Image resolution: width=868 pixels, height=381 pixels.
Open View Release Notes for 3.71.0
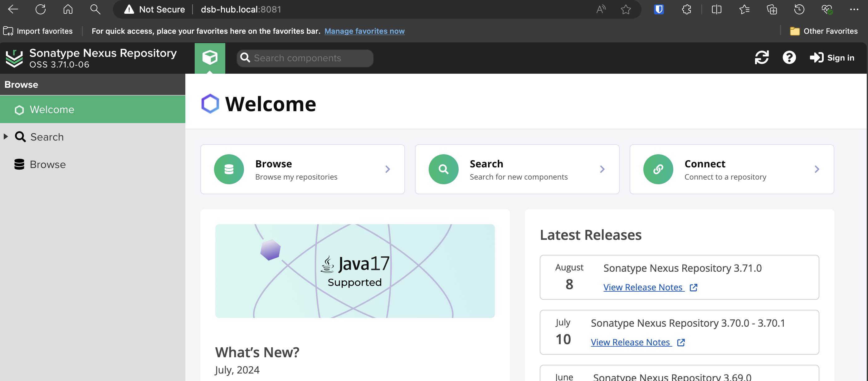[643, 287]
